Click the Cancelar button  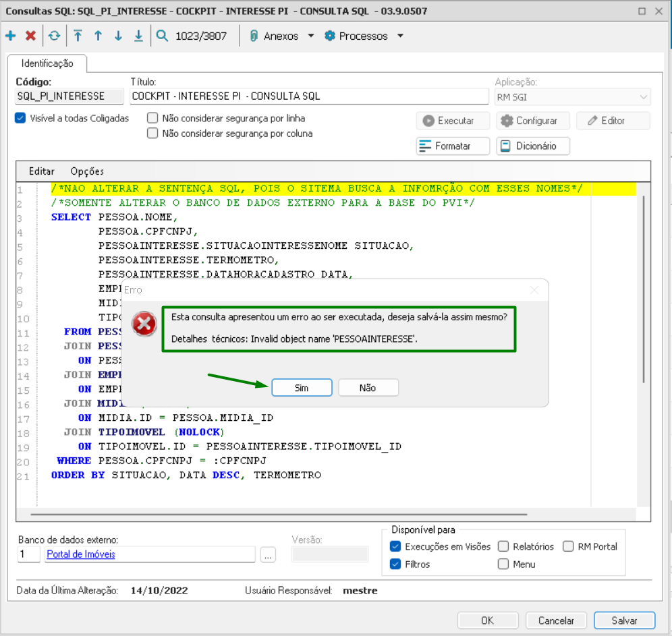click(x=556, y=620)
